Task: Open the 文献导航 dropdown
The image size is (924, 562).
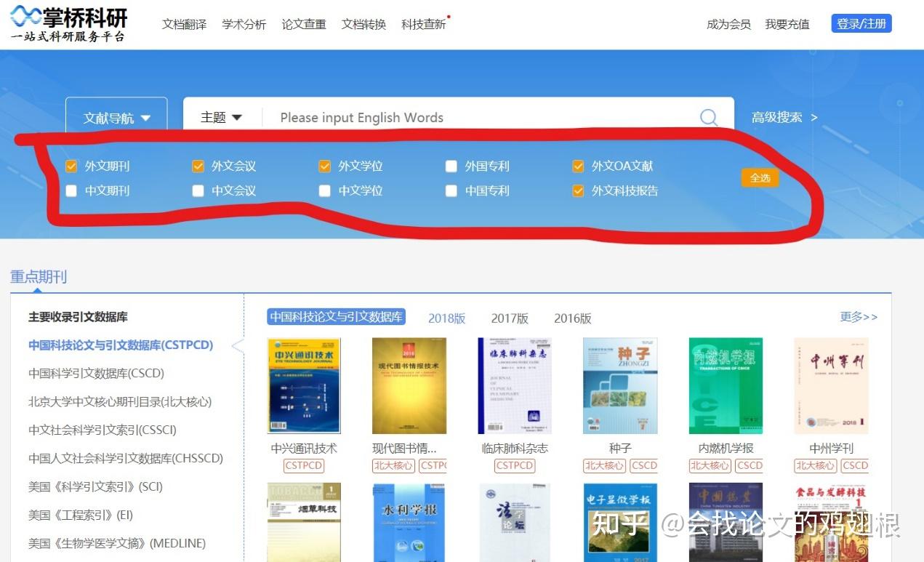Action: pos(116,117)
